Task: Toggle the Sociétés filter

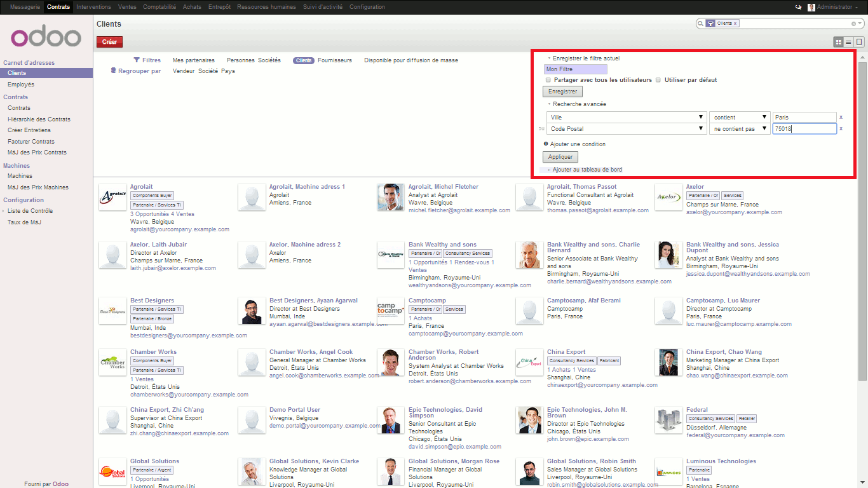Action: [x=269, y=60]
